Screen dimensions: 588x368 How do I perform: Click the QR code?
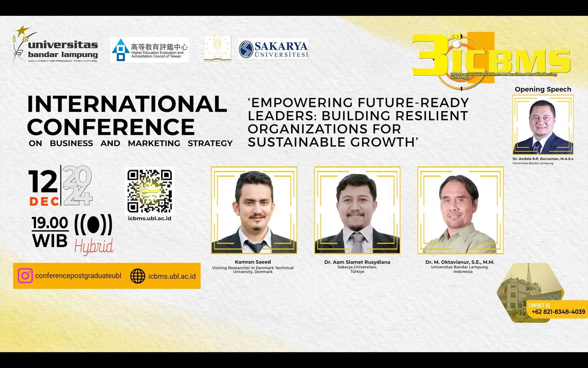(x=150, y=191)
